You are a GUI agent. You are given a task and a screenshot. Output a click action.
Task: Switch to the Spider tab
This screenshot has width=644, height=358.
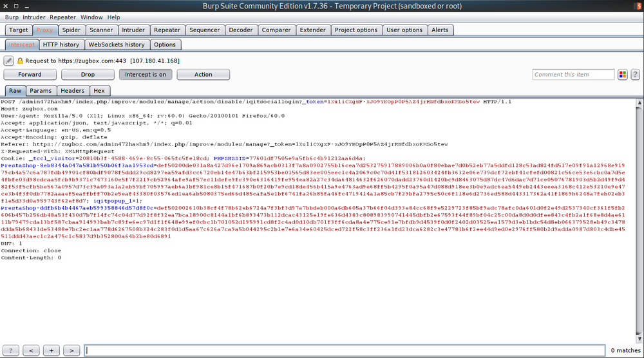click(71, 30)
